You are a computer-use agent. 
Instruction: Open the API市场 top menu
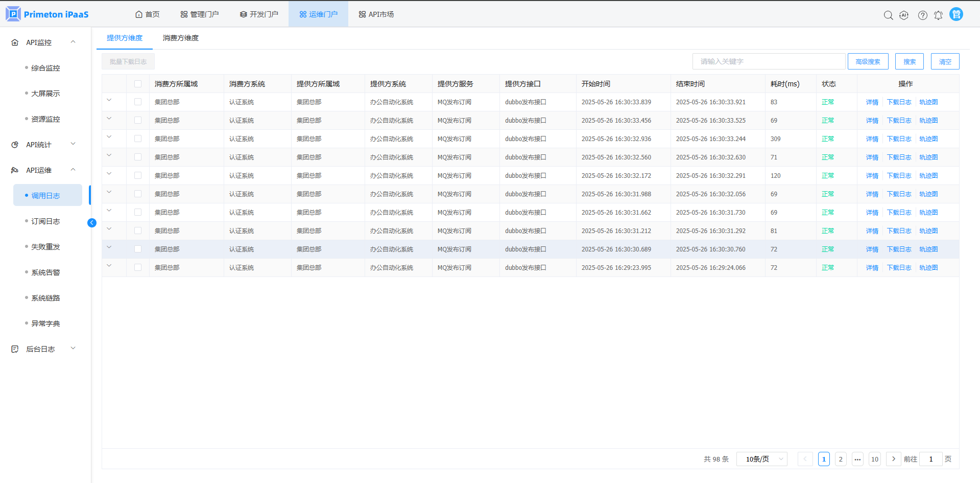coord(376,14)
